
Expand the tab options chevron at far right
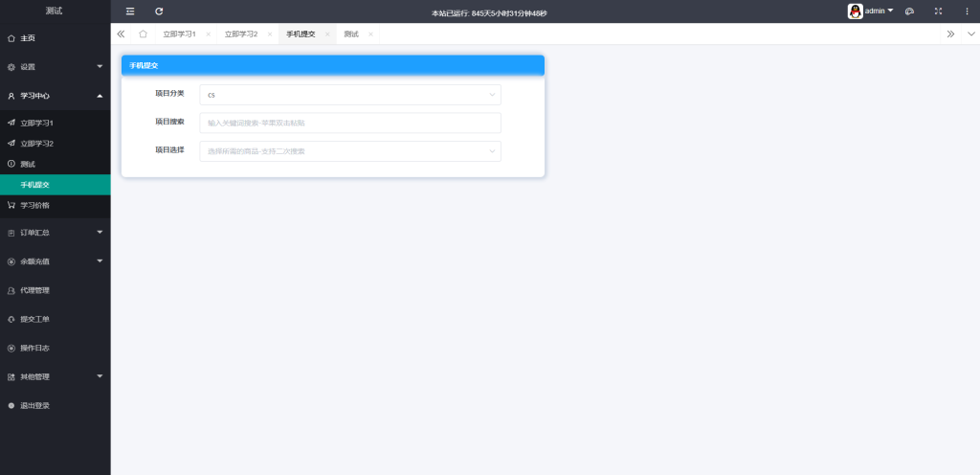coord(970,34)
